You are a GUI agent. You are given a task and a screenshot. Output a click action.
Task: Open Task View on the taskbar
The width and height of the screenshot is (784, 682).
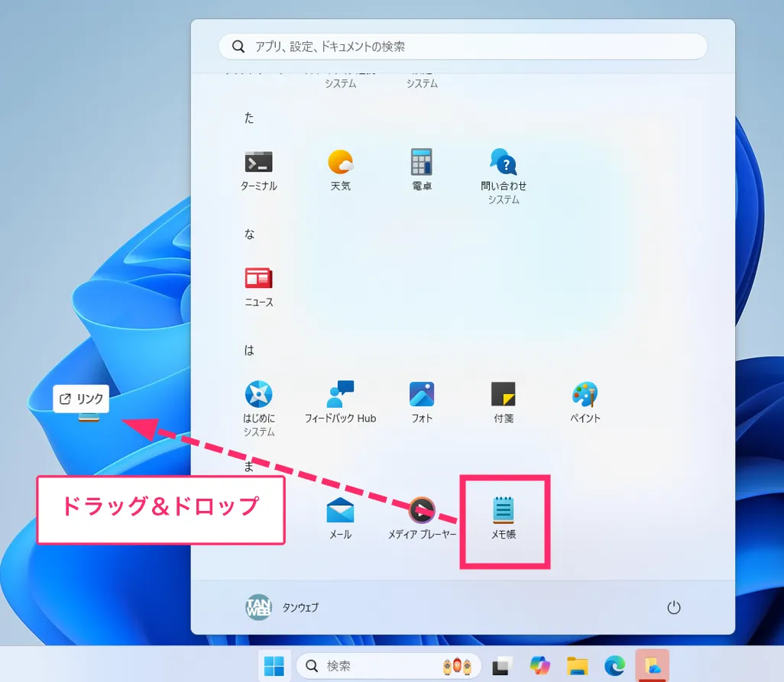(x=502, y=665)
